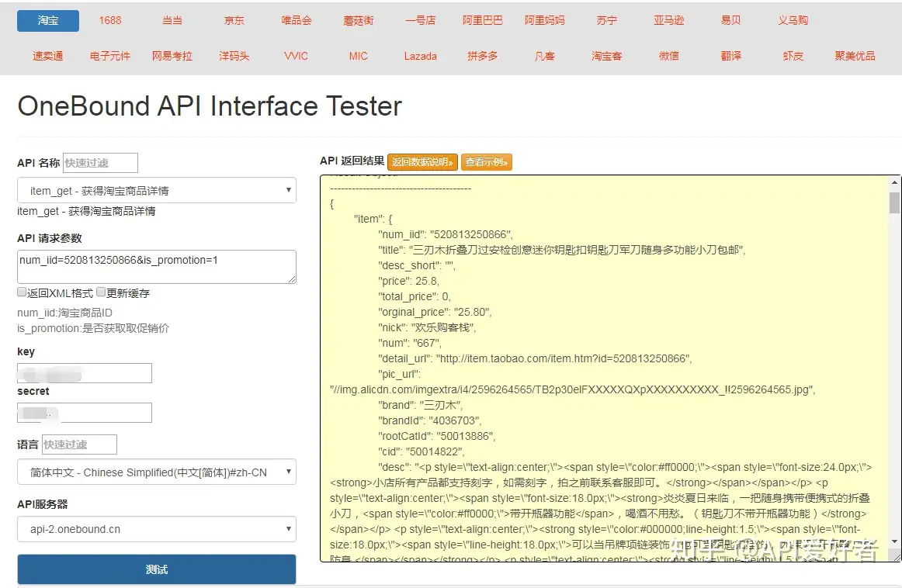
Task: Click the OneBound API Interface Tester heading
Action: coord(210,106)
